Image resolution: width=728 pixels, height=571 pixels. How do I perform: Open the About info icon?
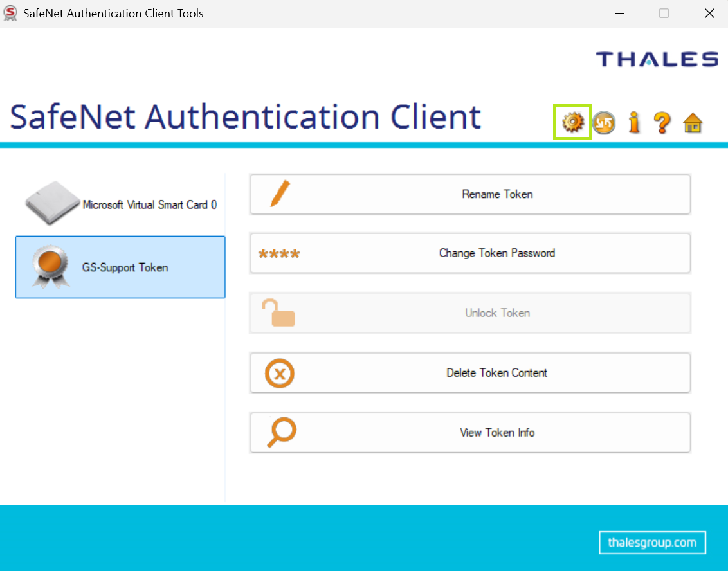click(x=634, y=123)
